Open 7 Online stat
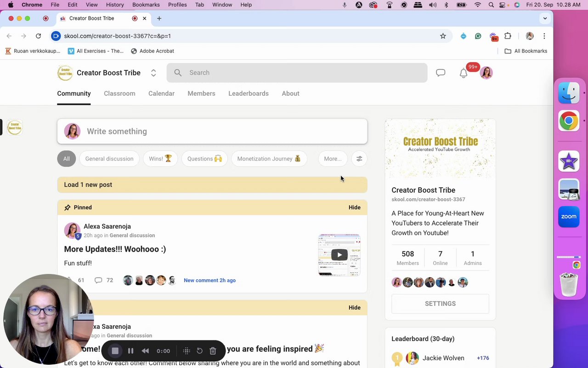 (440, 258)
